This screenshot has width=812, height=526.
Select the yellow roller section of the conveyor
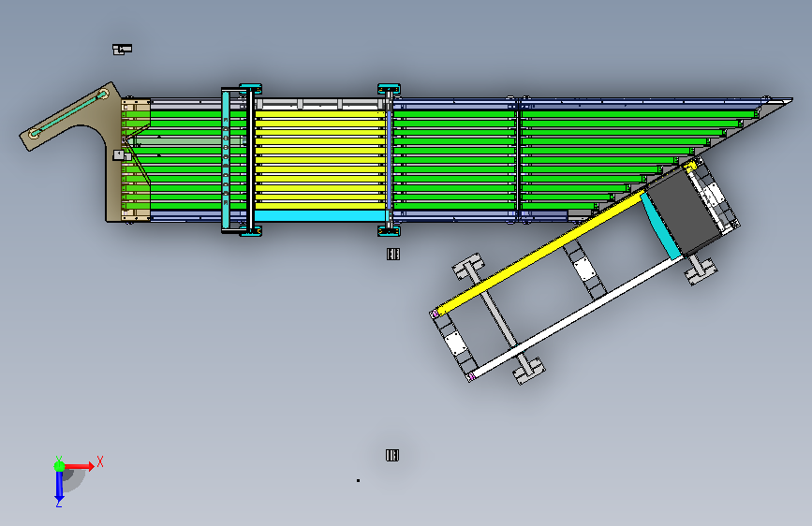320,158
